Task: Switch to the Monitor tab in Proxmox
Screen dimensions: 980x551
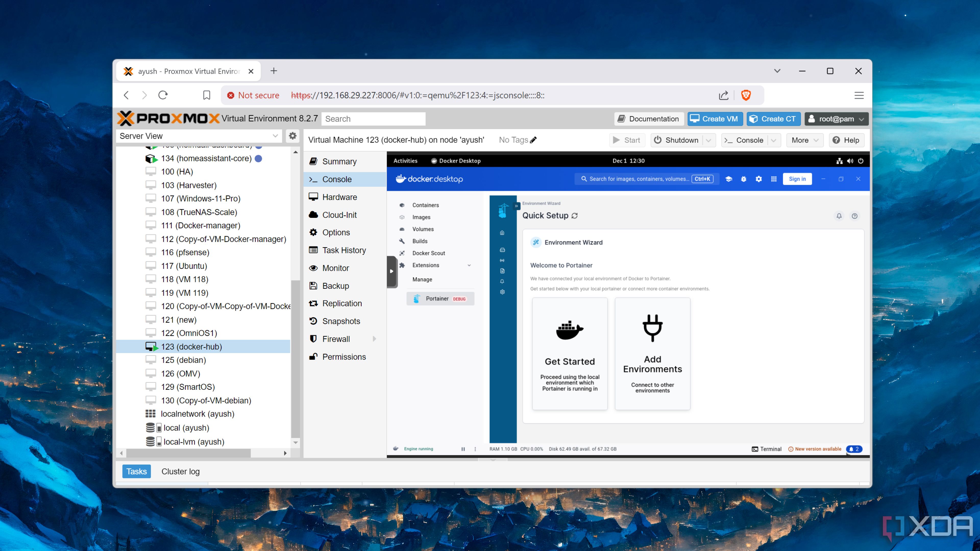Action: [335, 268]
